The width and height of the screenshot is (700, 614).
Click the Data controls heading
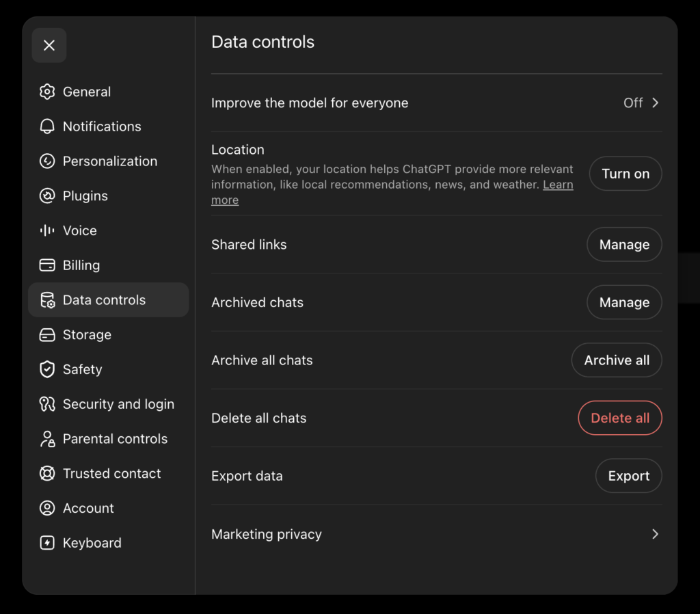pos(263,42)
